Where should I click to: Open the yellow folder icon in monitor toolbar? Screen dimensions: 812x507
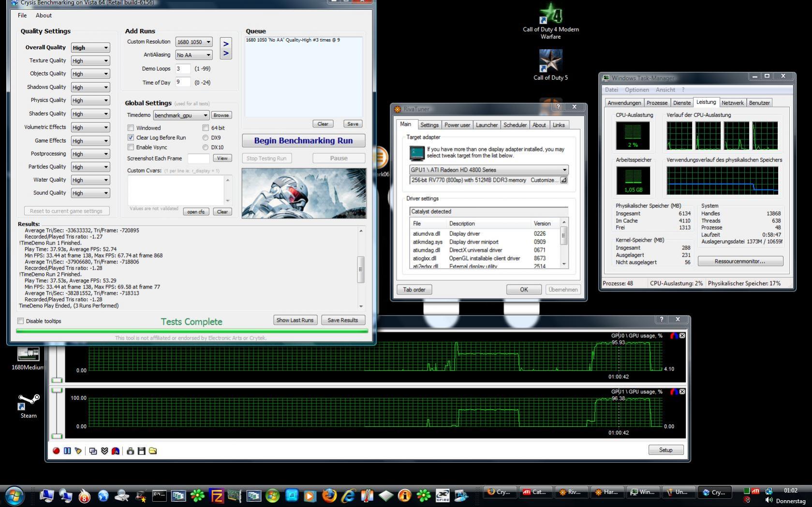click(x=153, y=451)
